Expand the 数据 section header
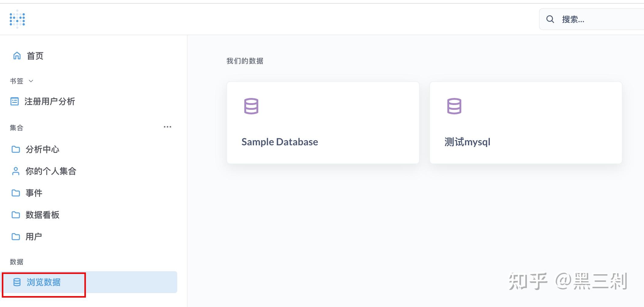Viewport: 644px width, 307px height. 16,261
